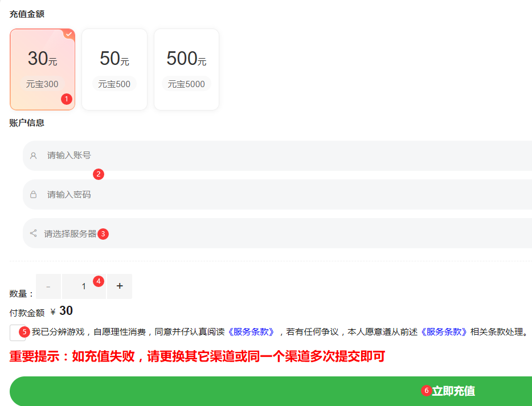Click the lock icon in password field
This screenshot has width=532, height=406.
click(33, 194)
